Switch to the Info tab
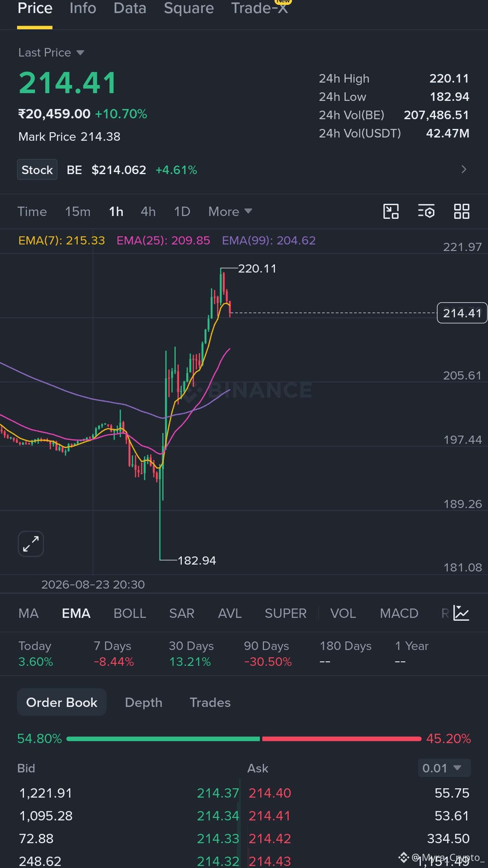Screen dimensions: 488x868 (83, 8)
